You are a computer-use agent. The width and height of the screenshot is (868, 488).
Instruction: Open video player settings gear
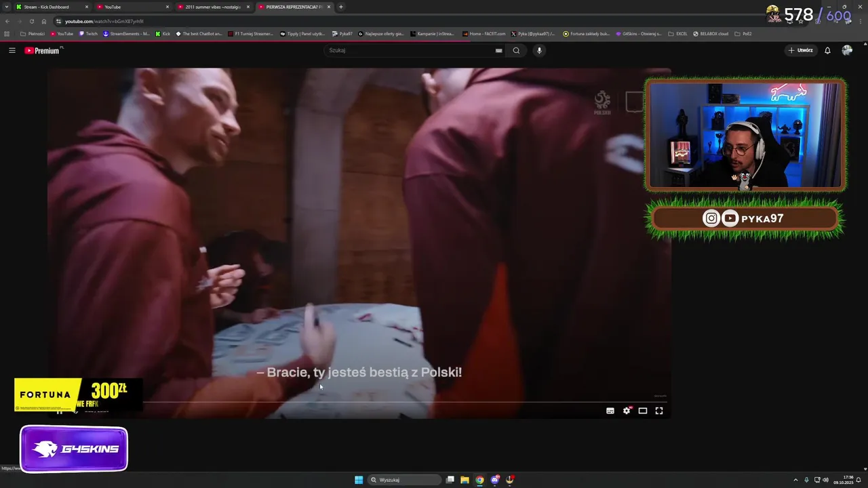[627, 411]
